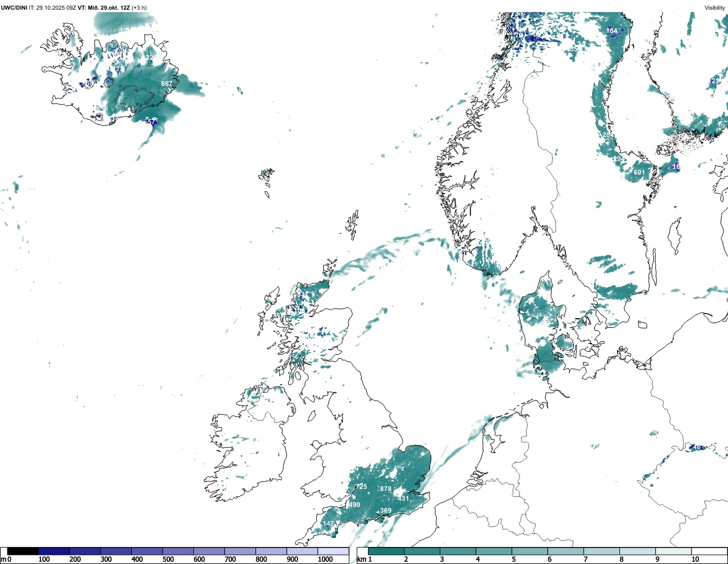728x564 pixels.
Task: Click the '300' tick label in the legend
Action: (106, 559)
